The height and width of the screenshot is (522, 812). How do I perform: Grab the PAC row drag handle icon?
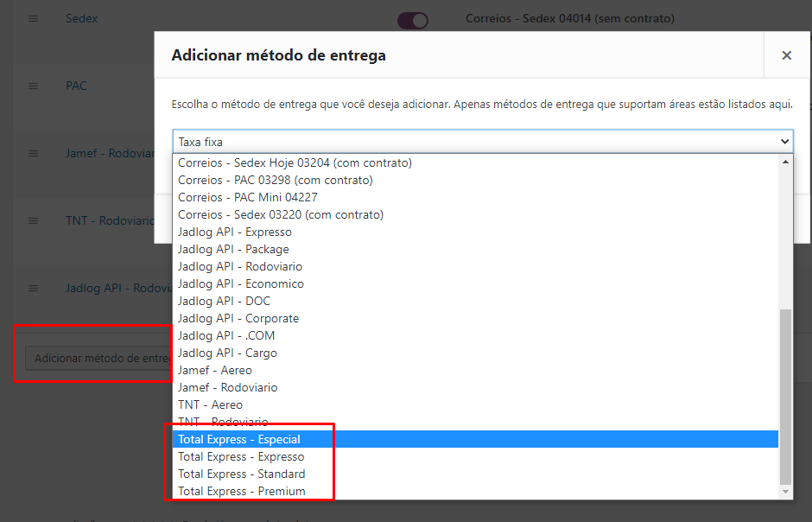[33, 86]
